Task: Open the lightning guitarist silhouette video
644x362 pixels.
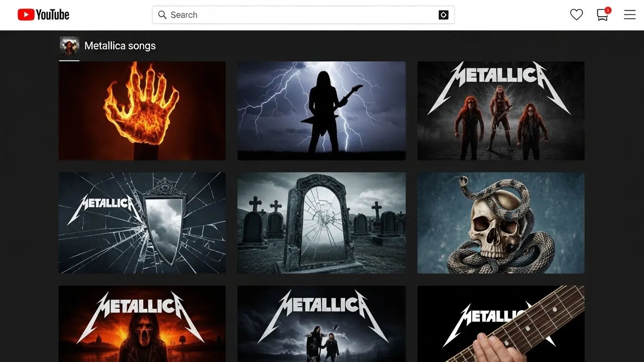Action: [321, 110]
